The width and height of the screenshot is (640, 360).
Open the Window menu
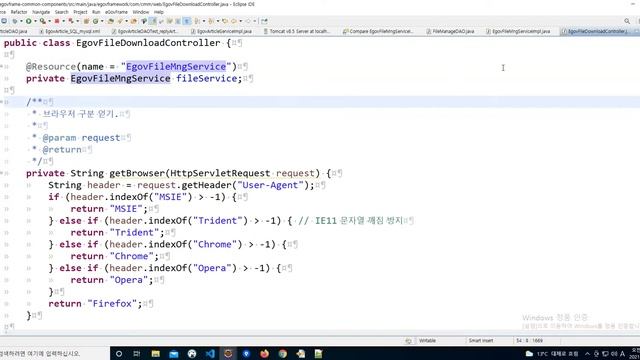[141, 12]
